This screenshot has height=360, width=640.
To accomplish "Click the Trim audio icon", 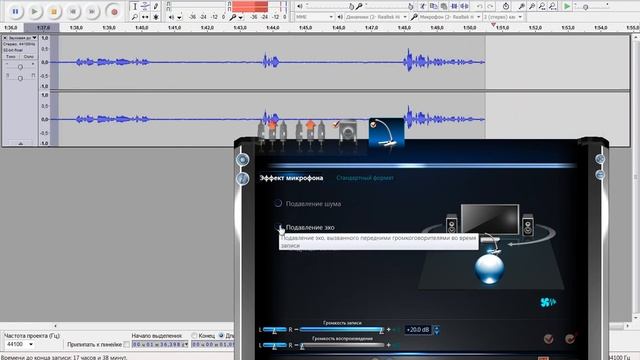I will [454, 6].
